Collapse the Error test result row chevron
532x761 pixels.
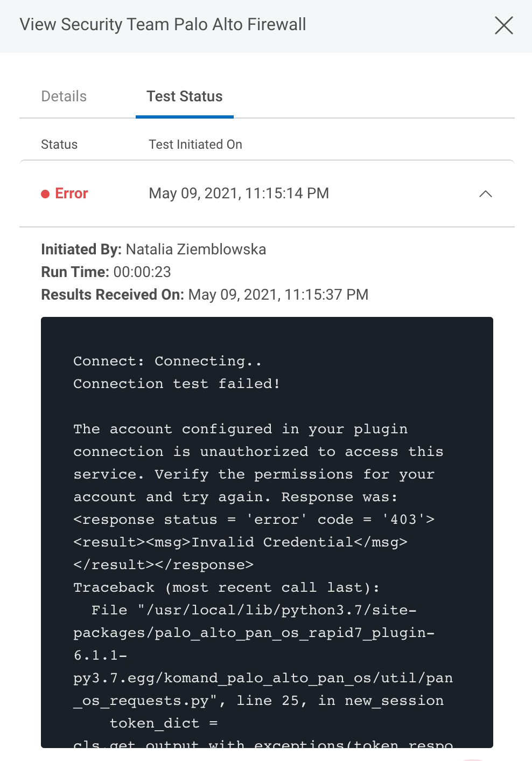coord(485,194)
